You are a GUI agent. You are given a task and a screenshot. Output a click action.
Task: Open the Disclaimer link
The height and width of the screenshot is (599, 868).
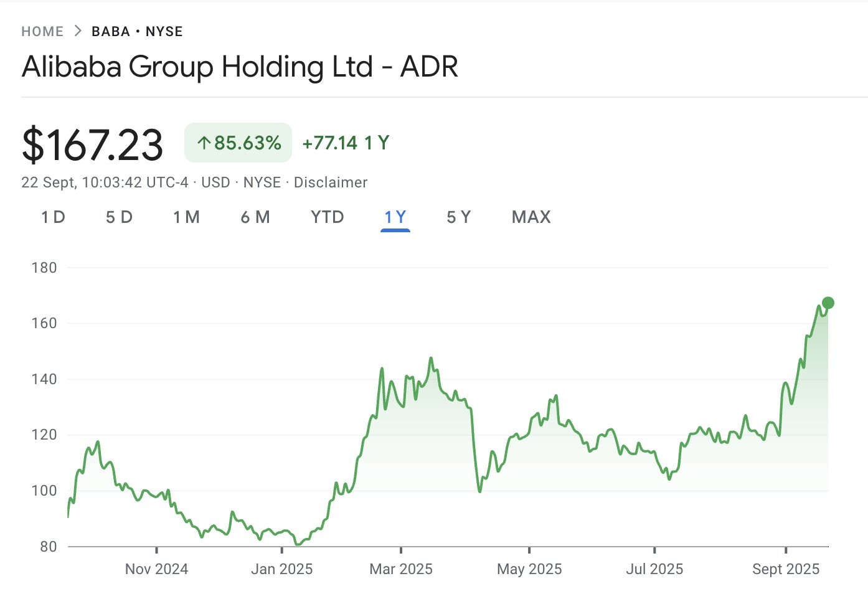(330, 182)
